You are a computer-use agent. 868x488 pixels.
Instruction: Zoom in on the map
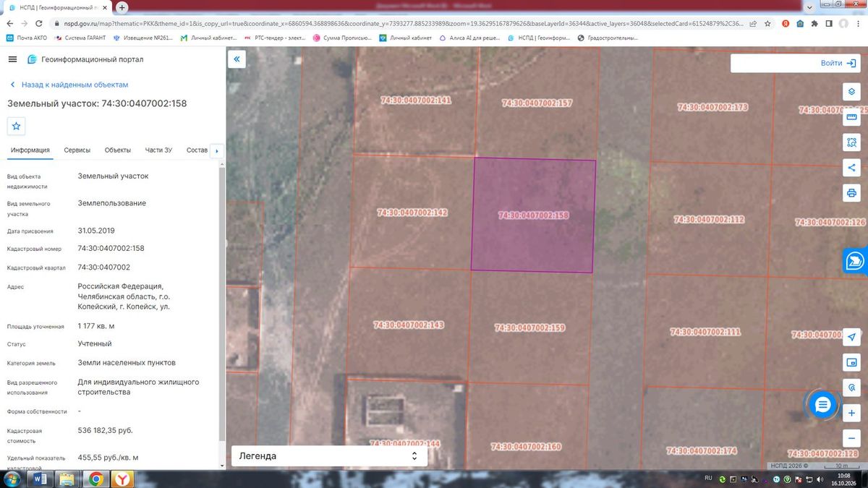pyautogui.click(x=851, y=413)
